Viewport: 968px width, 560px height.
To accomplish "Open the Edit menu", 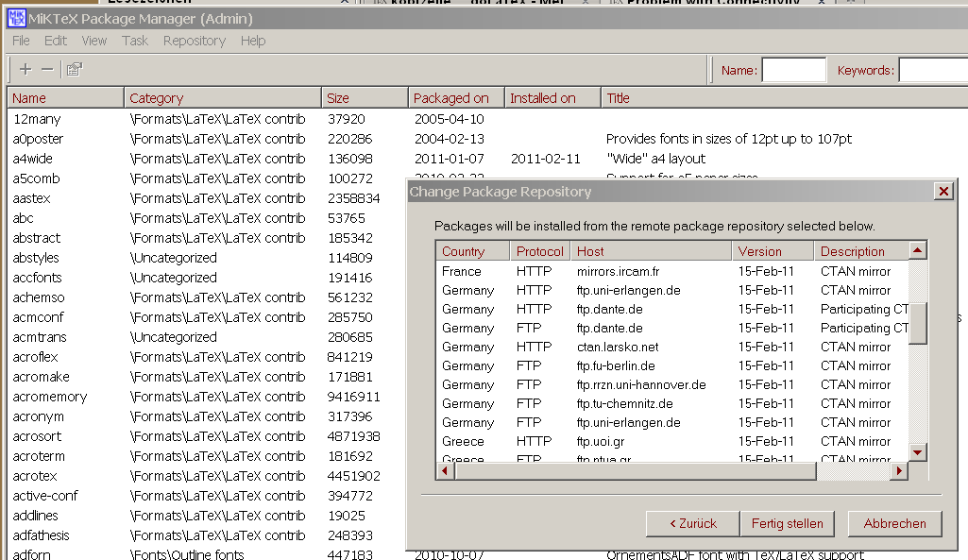I will (56, 41).
